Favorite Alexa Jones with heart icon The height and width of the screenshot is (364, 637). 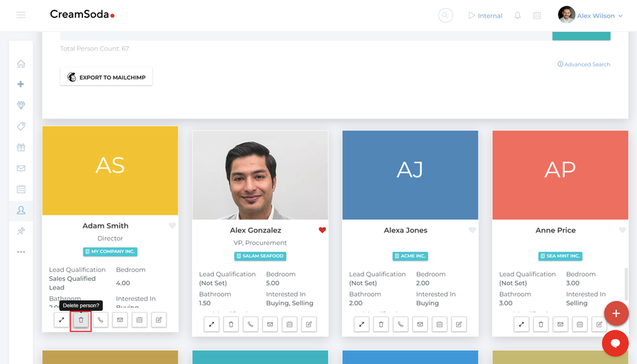(x=472, y=230)
